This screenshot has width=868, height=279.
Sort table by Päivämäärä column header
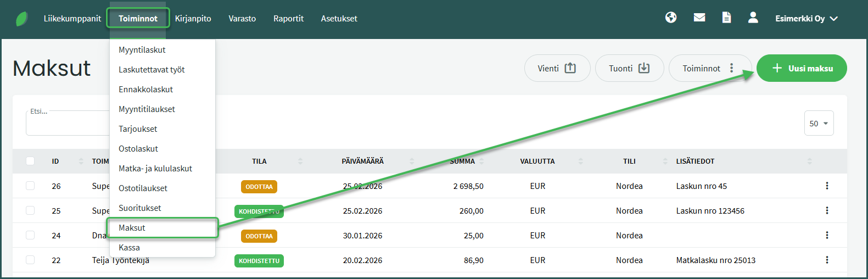click(x=362, y=161)
